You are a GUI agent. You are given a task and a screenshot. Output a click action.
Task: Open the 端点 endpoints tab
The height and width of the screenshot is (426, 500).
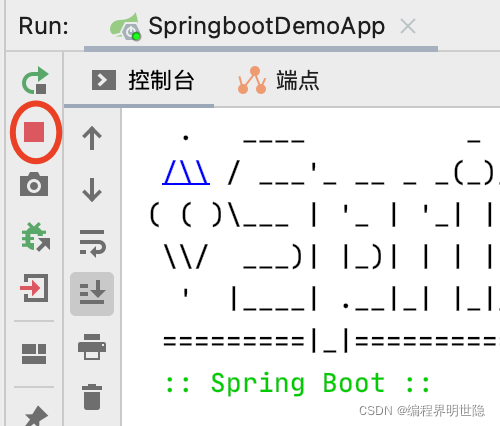tap(279, 80)
